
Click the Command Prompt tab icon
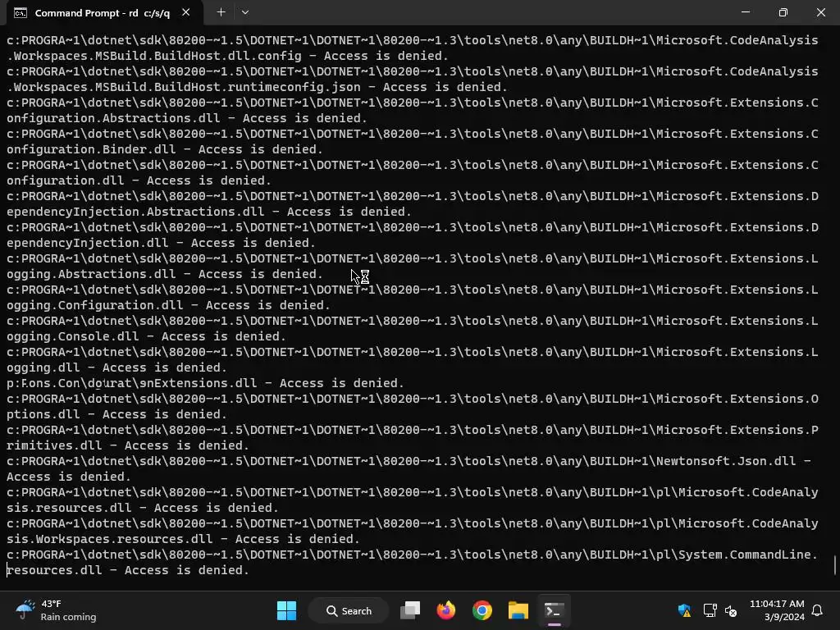(21, 13)
